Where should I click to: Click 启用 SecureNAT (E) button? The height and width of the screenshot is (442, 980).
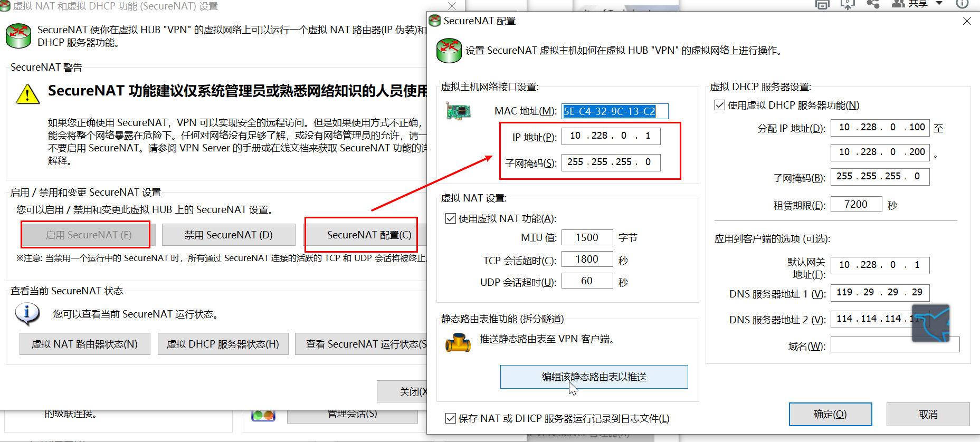[89, 235]
